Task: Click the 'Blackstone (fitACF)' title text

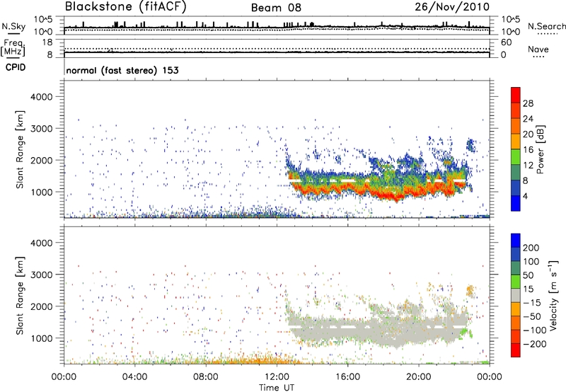Action: [x=125, y=6]
